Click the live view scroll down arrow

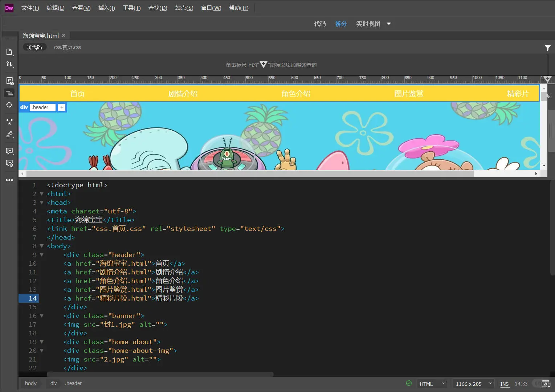click(544, 166)
